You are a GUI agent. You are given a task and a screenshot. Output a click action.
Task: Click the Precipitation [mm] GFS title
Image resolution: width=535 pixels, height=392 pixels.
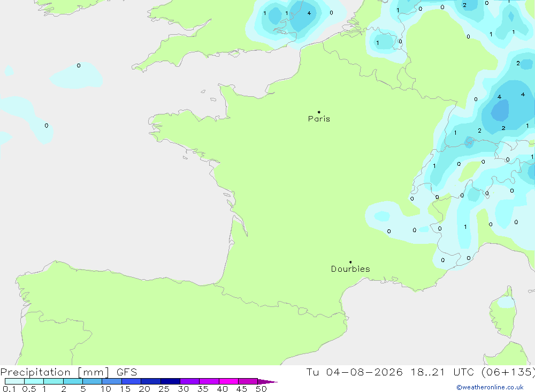tap(68, 372)
